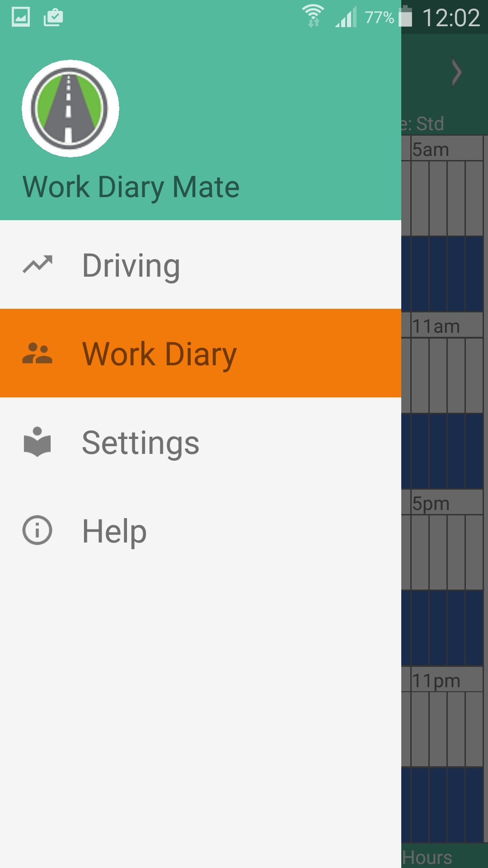Open the Help menu entry
The width and height of the screenshot is (488, 868).
point(201,530)
